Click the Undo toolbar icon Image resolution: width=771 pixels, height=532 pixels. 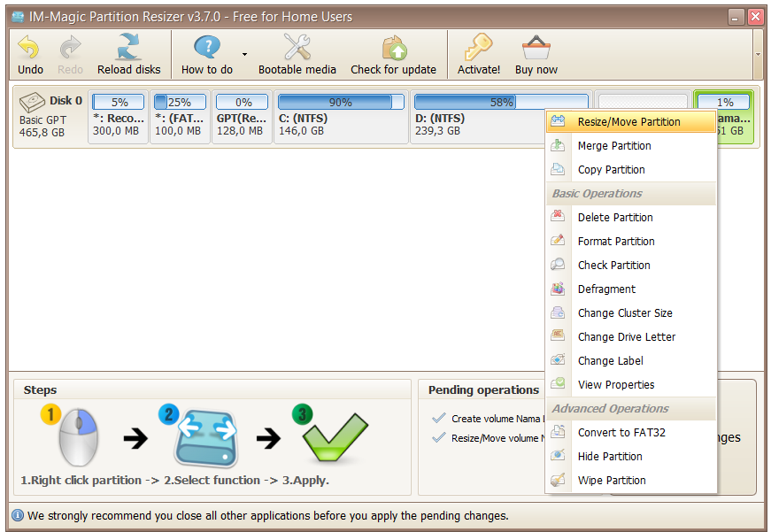tap(30, 48)
